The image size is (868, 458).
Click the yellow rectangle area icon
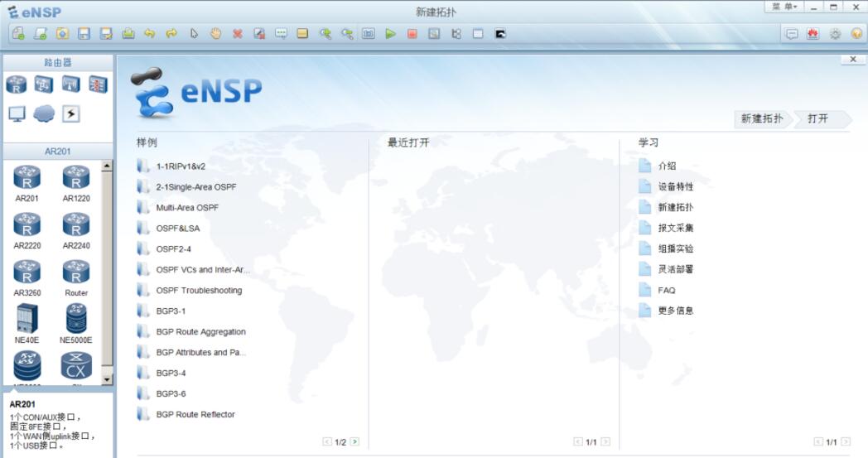pos(302,34)
